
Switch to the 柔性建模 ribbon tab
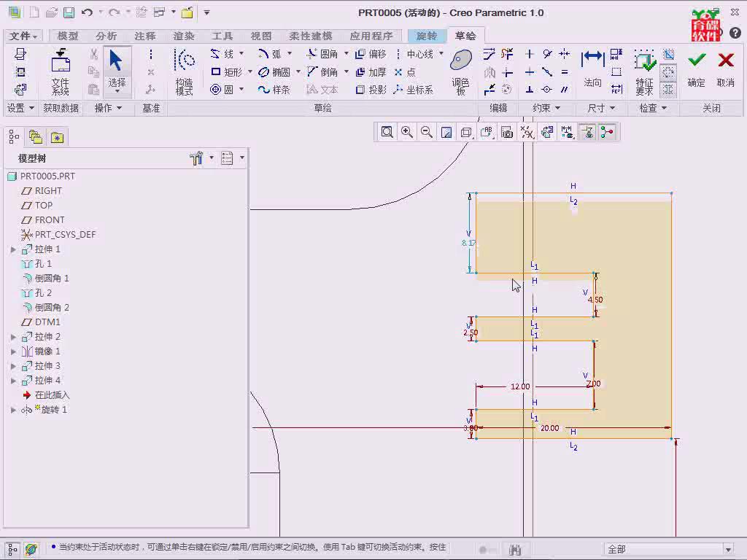(x=311, y=36)
